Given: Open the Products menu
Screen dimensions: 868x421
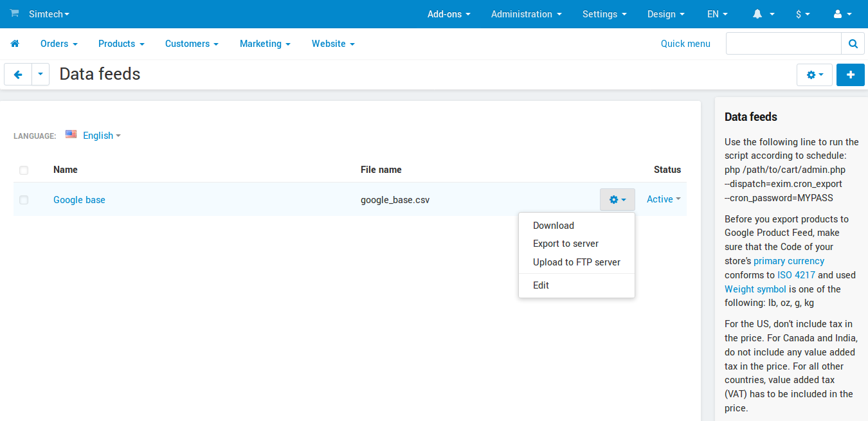Looking at the screenshot, I should coord(122,44).
